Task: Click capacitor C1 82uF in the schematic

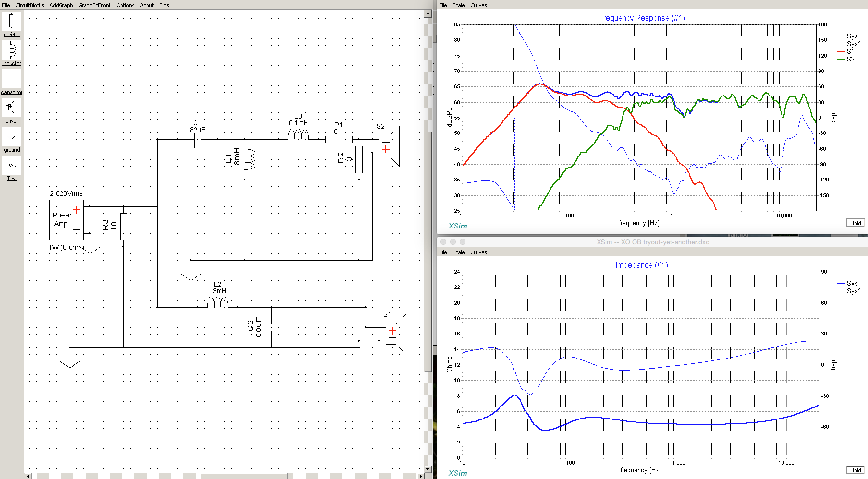Action: click(197, 141)
